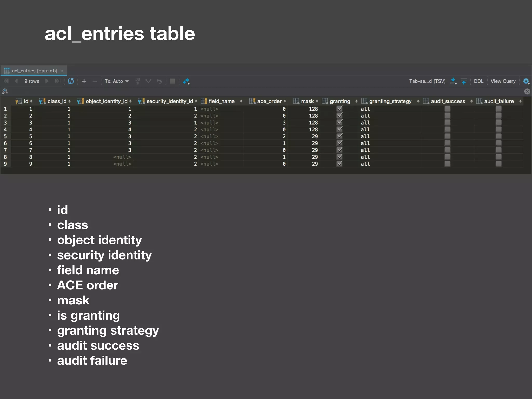
Task: Check audit_success checkbox in row 1
Action: [x=447, y=109]
